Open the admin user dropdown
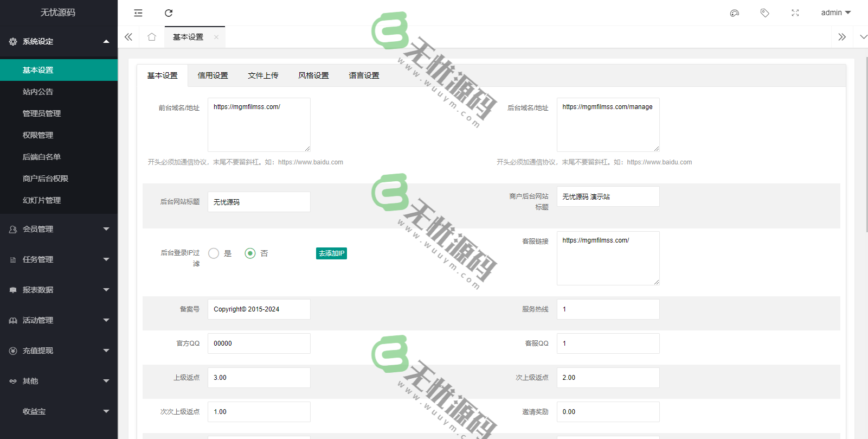Image resolution: width=868 pixels, height=439 pixels. coord(836,12)
